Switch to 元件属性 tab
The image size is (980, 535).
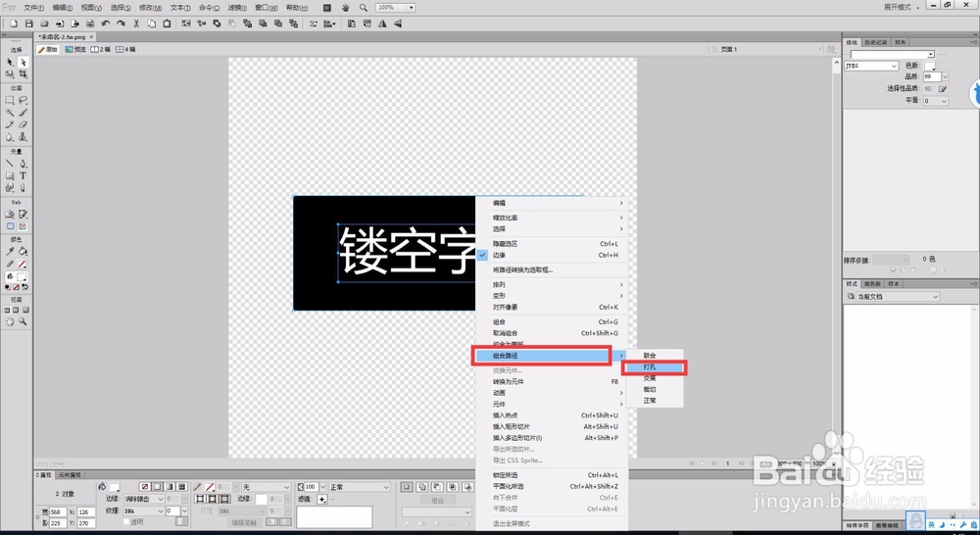click(x=70, y=475)
